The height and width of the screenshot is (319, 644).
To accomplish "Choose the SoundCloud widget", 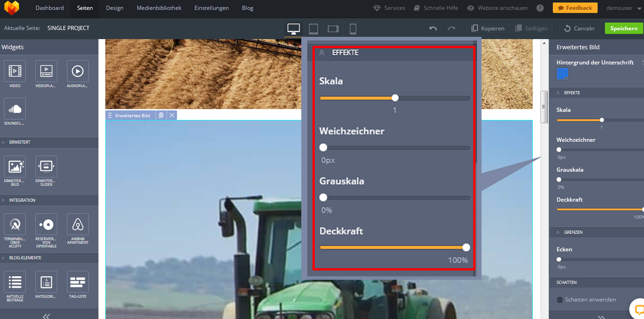I will click(15, 109).
